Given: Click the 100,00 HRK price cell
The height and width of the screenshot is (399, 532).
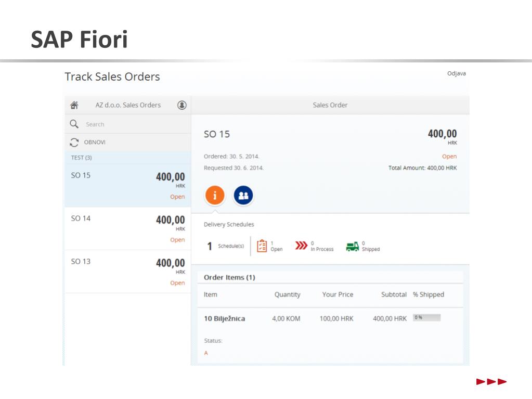Looking at the screenshot, I should click(336, 318).
